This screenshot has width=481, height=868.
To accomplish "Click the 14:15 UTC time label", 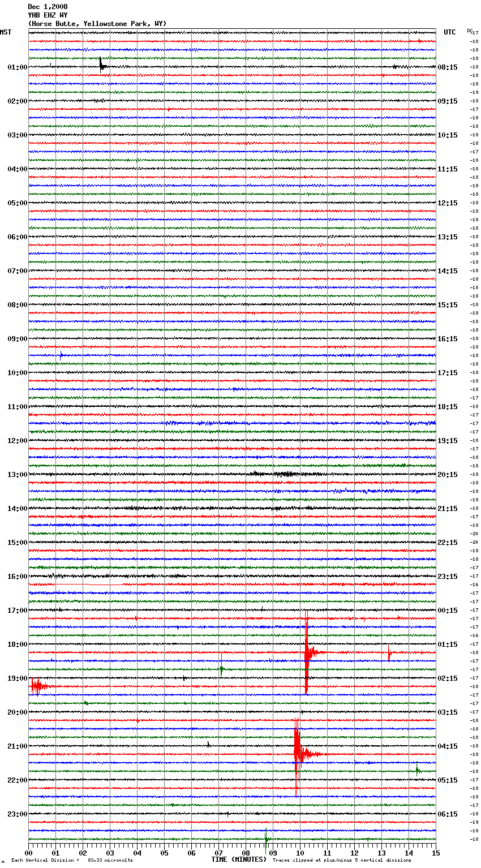I will click(448, 271).
